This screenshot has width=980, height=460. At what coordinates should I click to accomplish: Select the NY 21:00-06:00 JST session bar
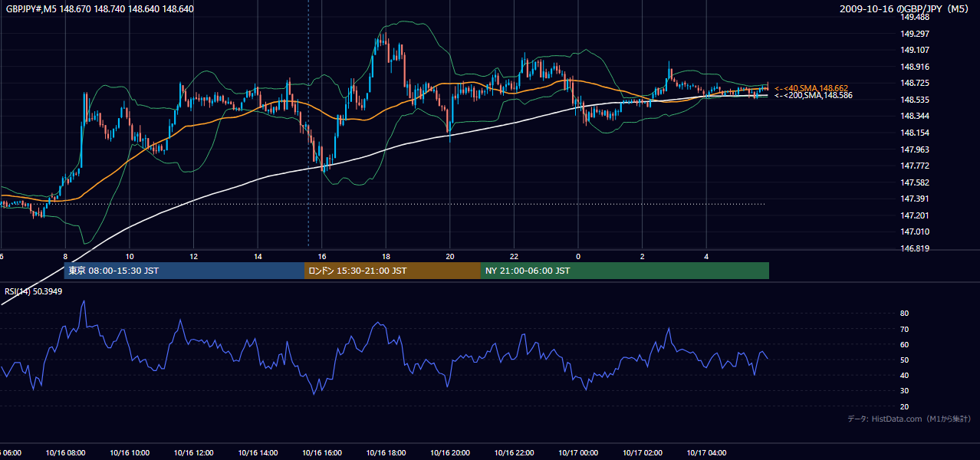point(625,271)
